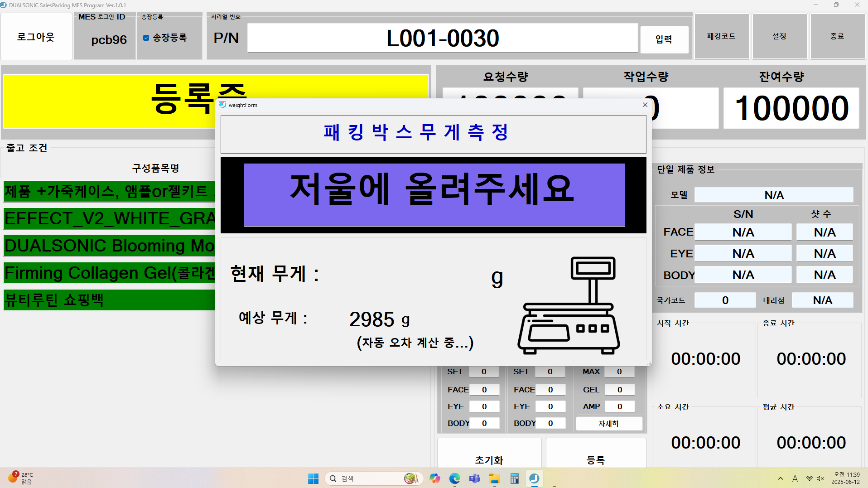Click the 로그아웃 button

pyautogui.click(x=36, y=37)
